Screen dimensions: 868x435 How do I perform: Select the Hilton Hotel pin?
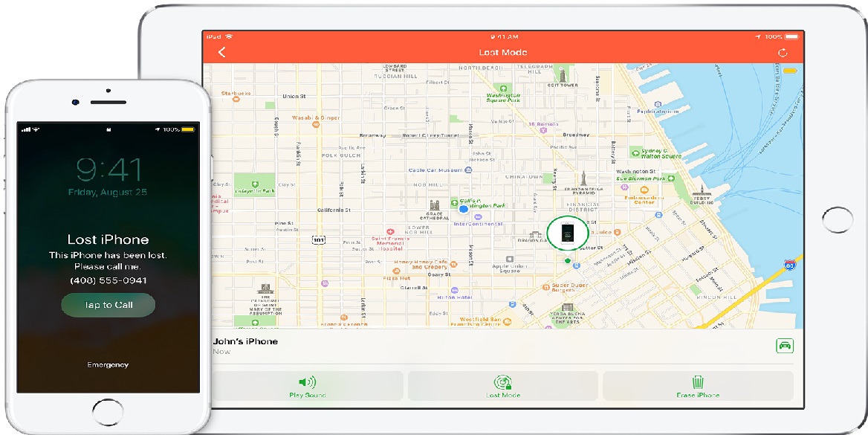coord(455,290)
